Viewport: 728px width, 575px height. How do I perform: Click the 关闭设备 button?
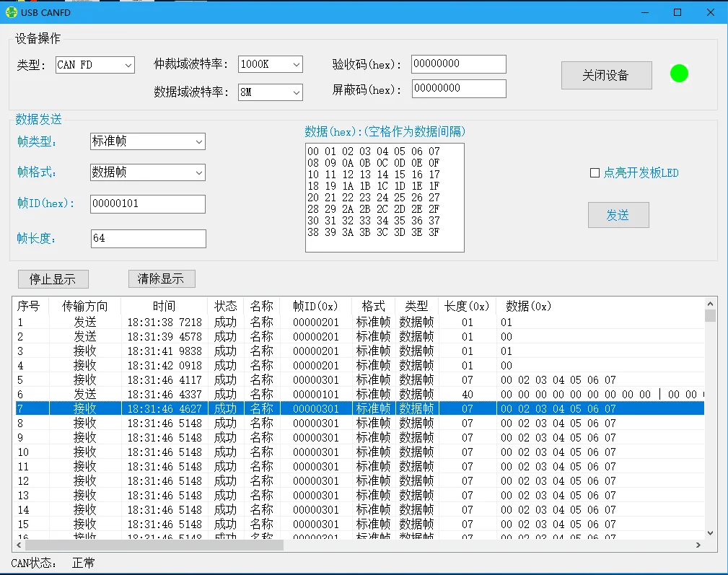606,75
